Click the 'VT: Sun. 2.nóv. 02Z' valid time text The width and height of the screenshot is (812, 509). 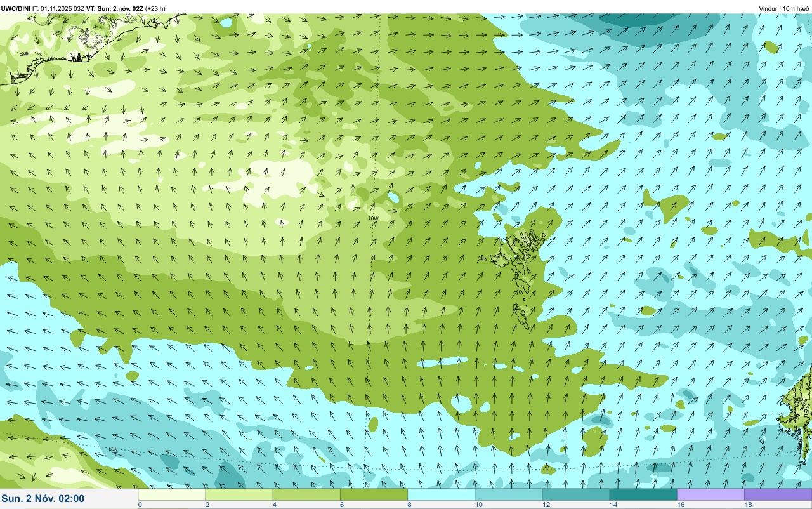tap(115, 8)
